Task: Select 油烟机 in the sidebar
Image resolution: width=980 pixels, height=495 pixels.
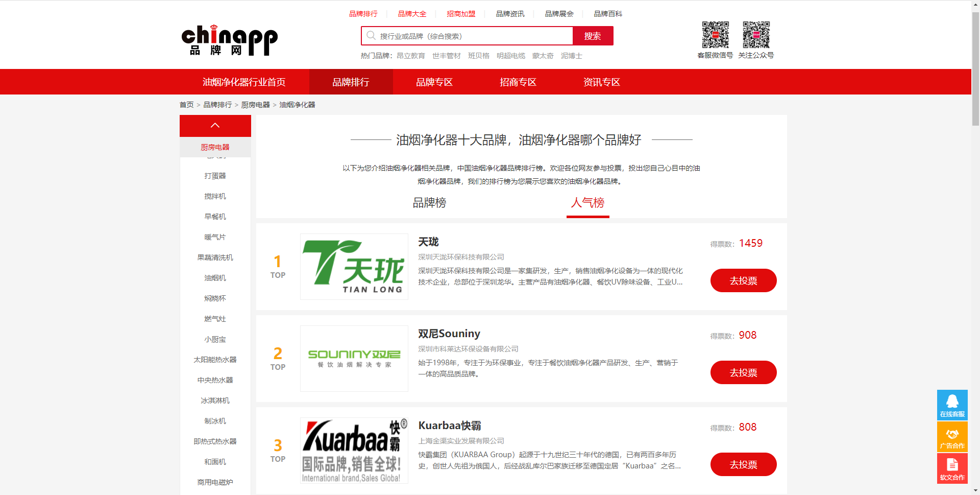Action: click(215, 278)
